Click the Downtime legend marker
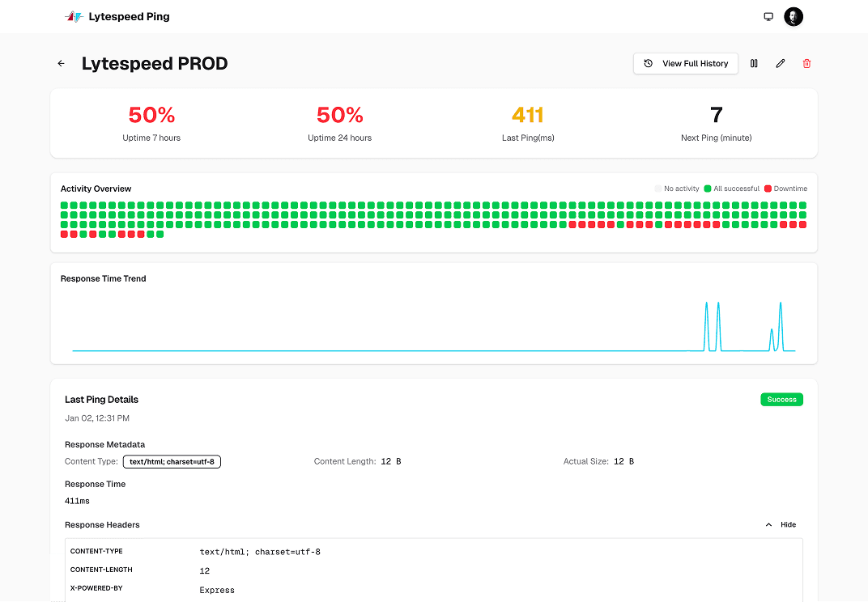Screen dimensions: 868x602 pyautogui.click(x=765, y=189)
